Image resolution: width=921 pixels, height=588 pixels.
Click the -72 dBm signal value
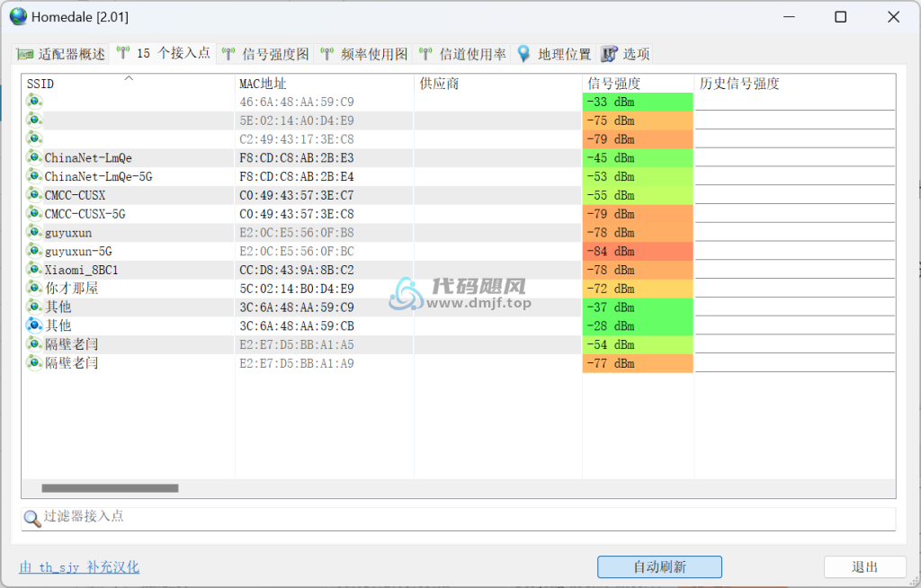coord(611,289)
